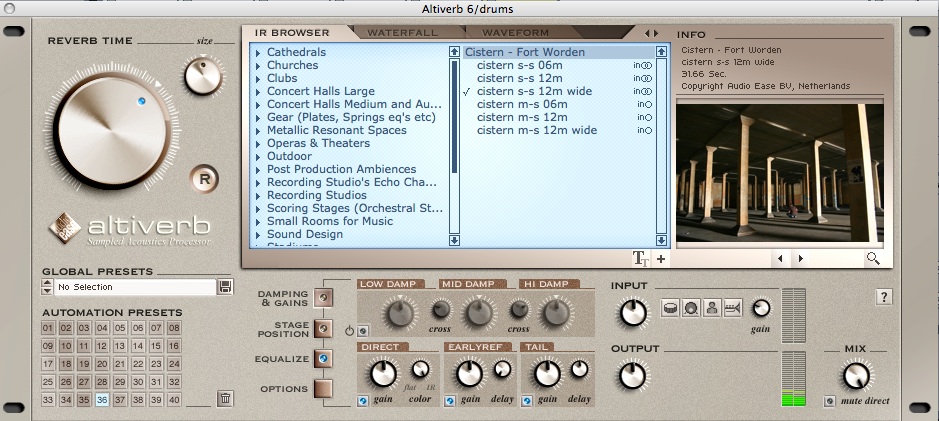This screenshot has width=939, height=421.
Task: Click the mono in icon for cistern m-s 12m wide
Action: (644, 131)
